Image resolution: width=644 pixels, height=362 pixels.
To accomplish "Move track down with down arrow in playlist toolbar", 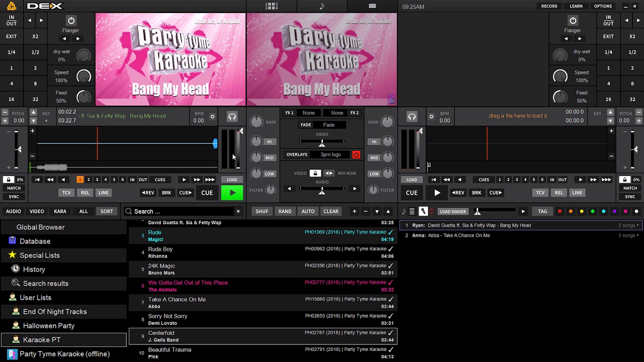I will click(x=377, y=212).
